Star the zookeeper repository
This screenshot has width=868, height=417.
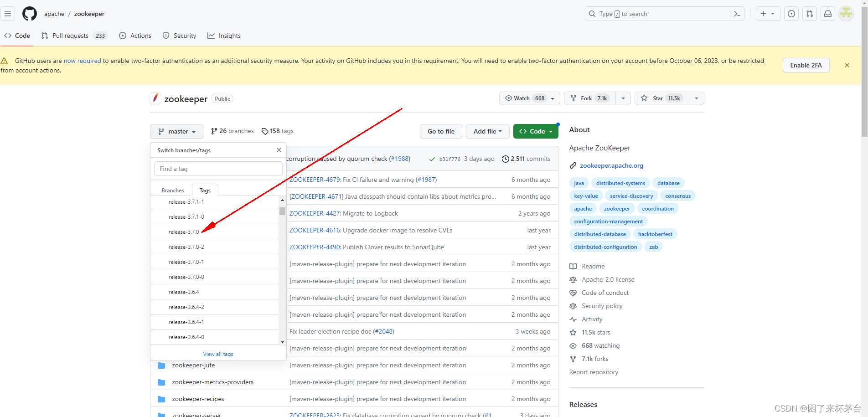pyautogui.click(x=662, y=98)
